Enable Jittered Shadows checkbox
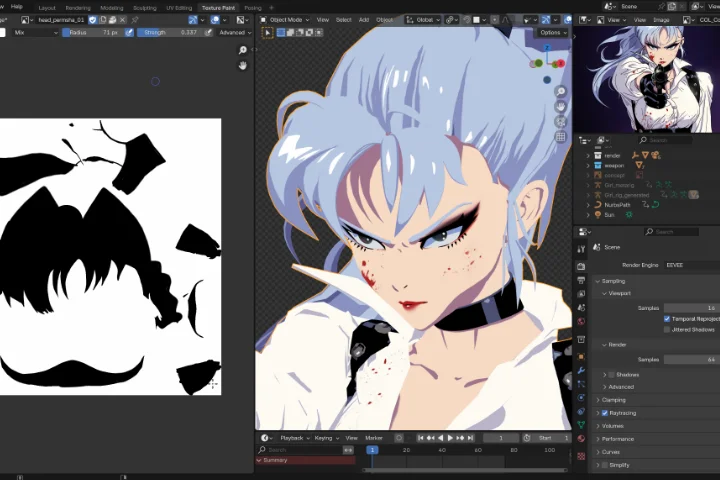The height and width of the screenshot is (480, 720). [x=667, y=330]
